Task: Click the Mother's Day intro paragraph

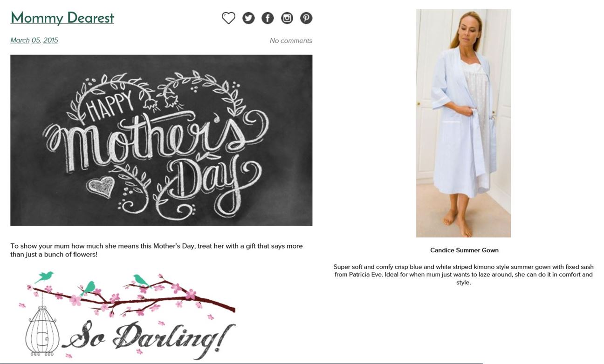Action: tap(157, 250)
